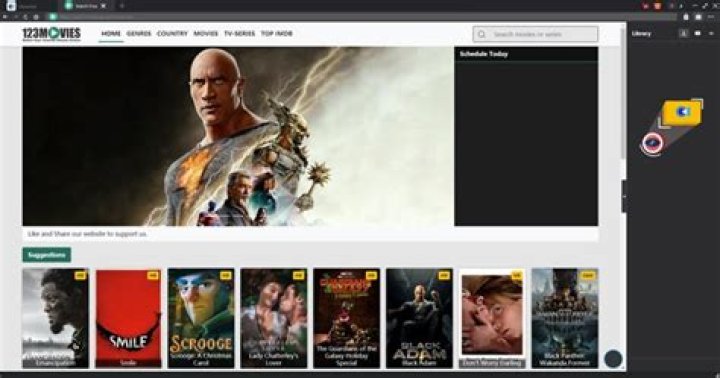
Task: Go to the TV-SERIES page
Action: tap(239, 34)
